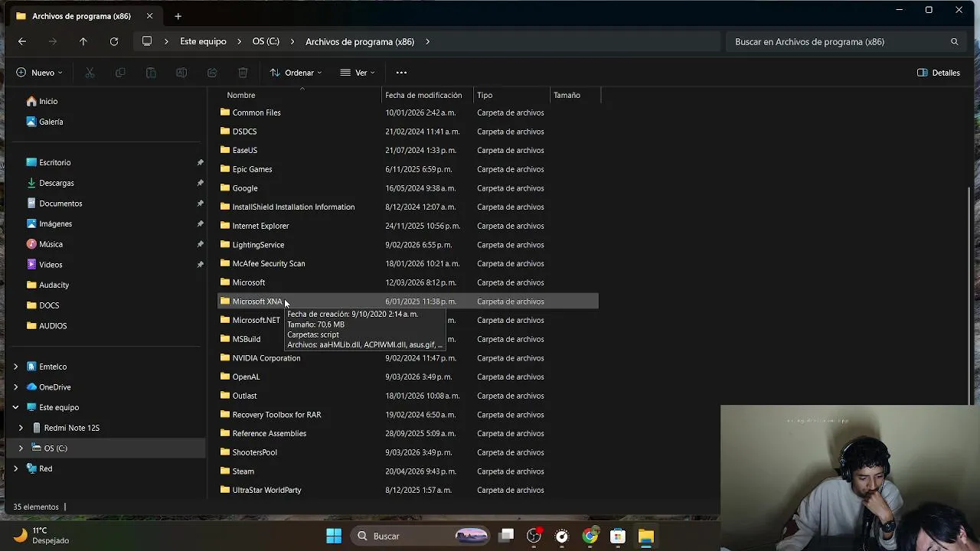Image resolution: width=980 pixels, height=551 pixels.
Task: Open Música in quick access
Action: [51, 244]
